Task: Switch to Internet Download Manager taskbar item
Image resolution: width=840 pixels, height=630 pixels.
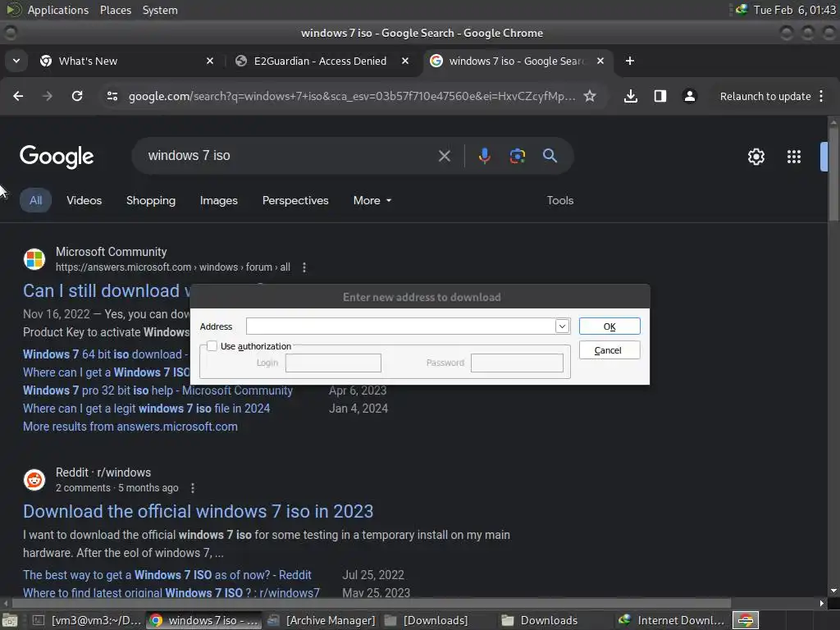Action: pyautogui.click(x=672, y=620)
